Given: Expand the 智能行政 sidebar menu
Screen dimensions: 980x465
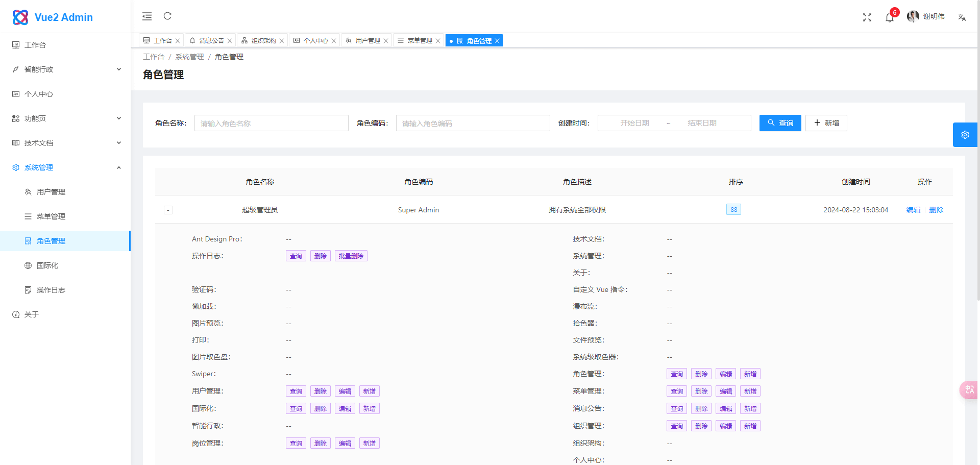Looking at the screenshot, I should [65, 69].
